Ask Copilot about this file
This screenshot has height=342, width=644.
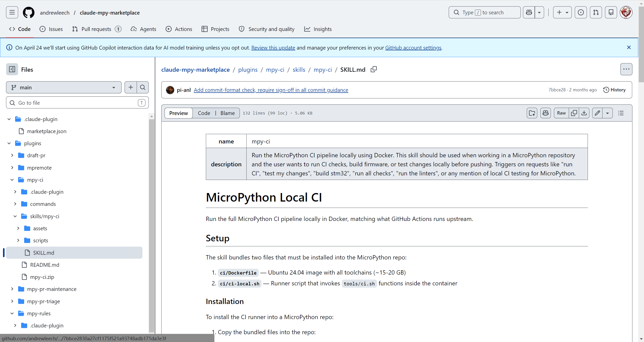(546, 113)
